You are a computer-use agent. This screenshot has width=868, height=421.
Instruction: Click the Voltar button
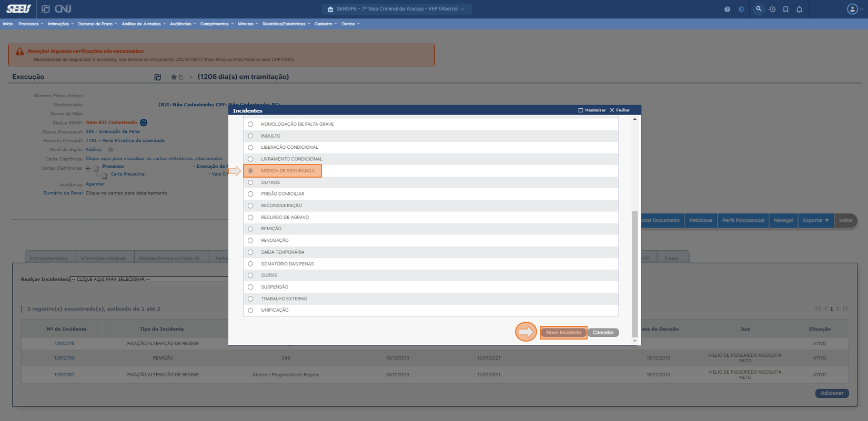[846, 221]
